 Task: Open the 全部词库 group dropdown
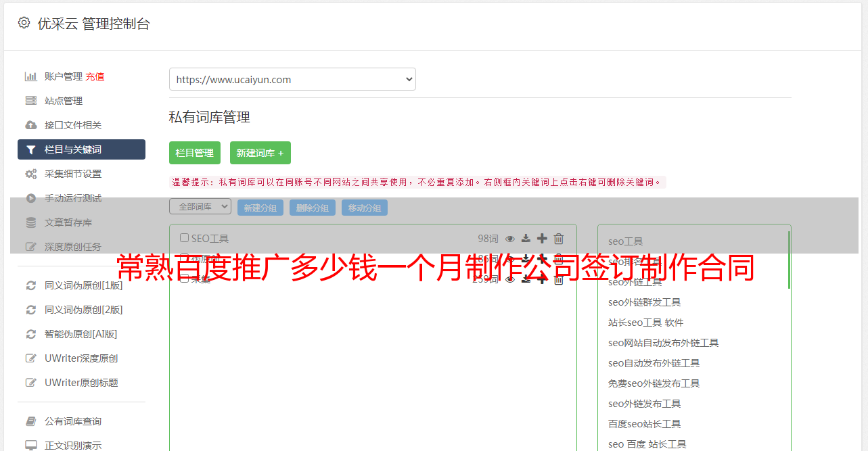point(200,207)
